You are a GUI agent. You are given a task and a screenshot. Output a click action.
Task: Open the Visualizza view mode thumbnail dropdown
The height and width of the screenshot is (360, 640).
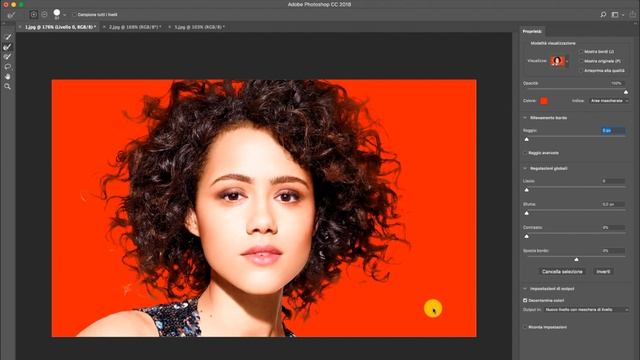click(x=559, y=61)
